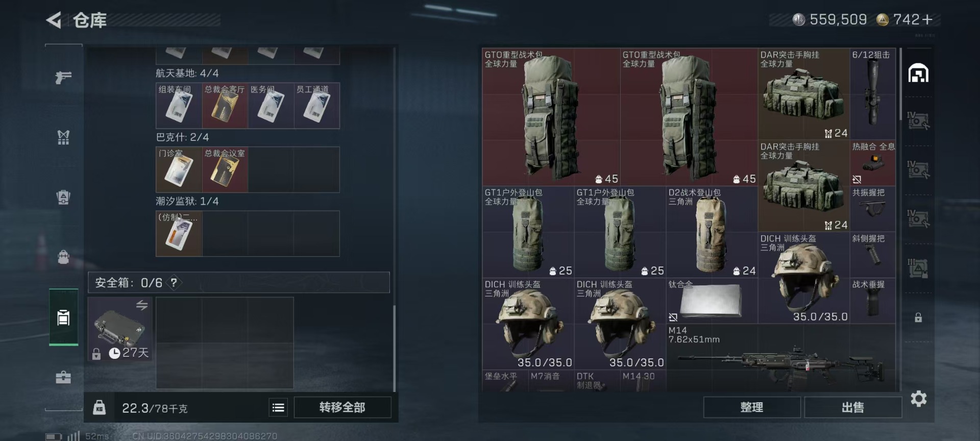Open warehouse settings gear icon
Viewport: 980px width, 441px height.
[x=918, y=399]
